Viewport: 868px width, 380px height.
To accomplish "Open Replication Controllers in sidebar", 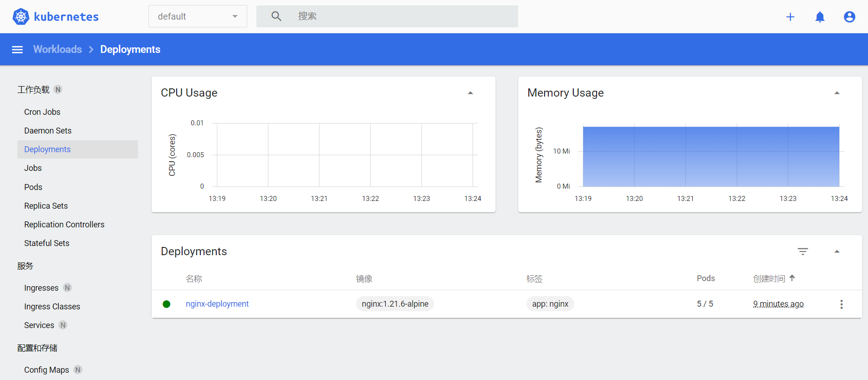I will 64,225.
